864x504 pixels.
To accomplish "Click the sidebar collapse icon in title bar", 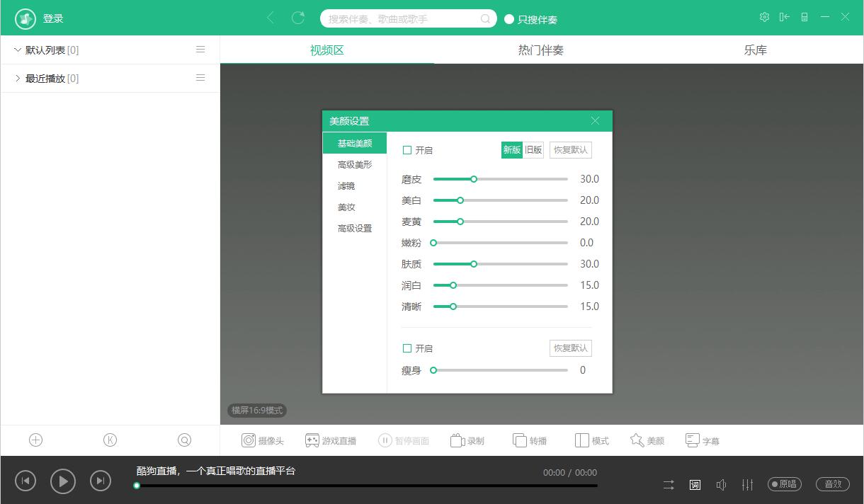I will (784, 17).
